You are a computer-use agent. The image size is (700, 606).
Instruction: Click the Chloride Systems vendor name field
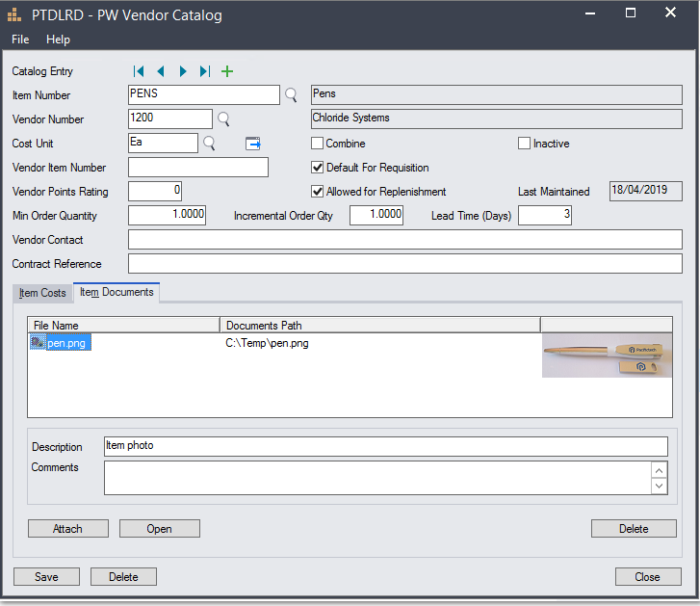coord(497,119)
